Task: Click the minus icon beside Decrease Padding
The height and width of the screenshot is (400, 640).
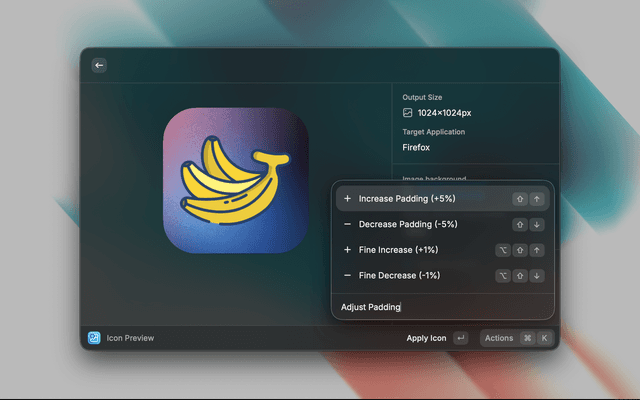Action: (x=347, y=224)
